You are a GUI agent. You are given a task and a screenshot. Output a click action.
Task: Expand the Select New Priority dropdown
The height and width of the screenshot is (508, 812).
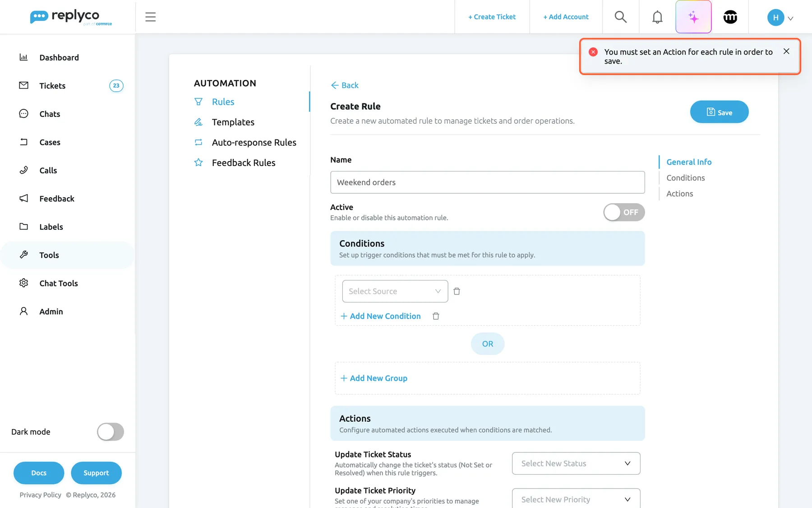point(576,499)
